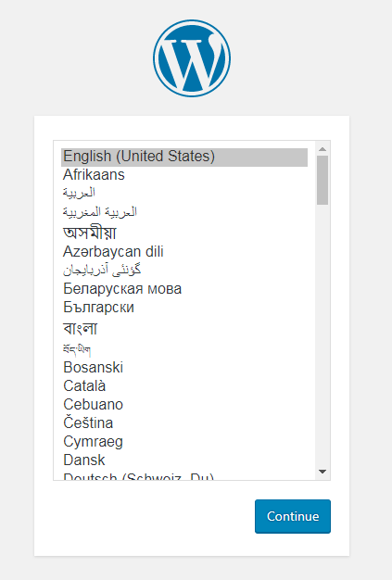
Task: Select Dansk language option
Action: pos(184,460)
